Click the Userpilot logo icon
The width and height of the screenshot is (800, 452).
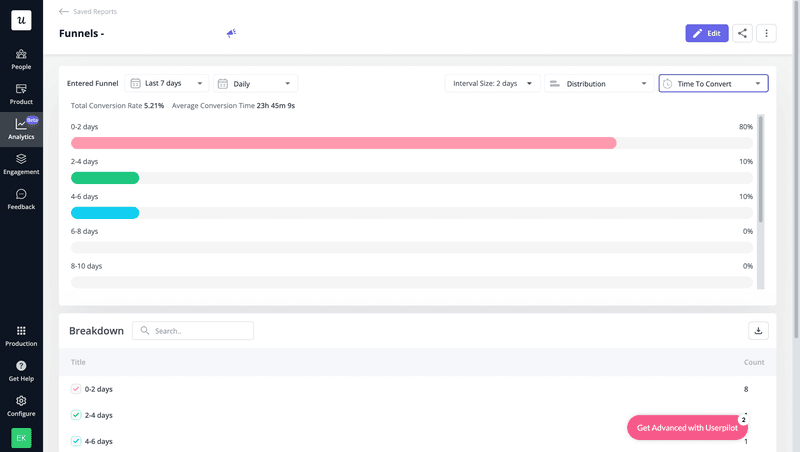pyautogui.click(x=21, y=20)
